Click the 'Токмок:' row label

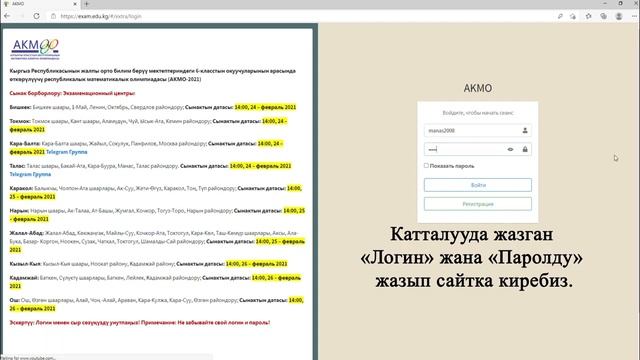pyautogui.click(x=20, y=121)
